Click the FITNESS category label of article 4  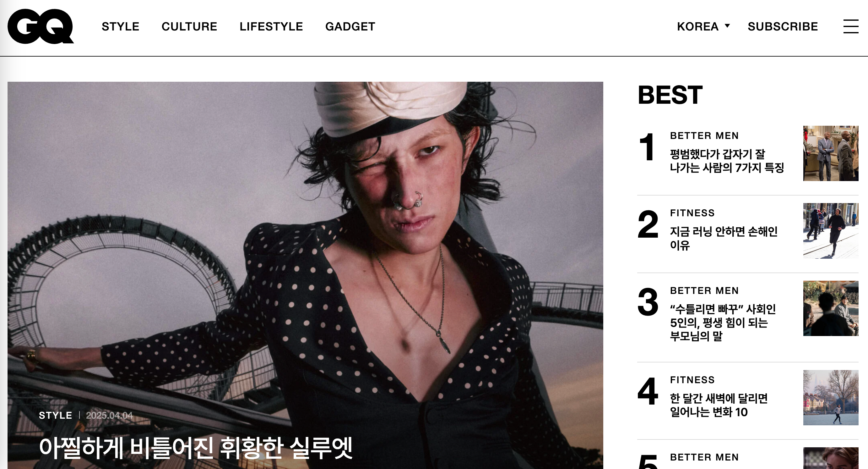click(x=692, y=380)
